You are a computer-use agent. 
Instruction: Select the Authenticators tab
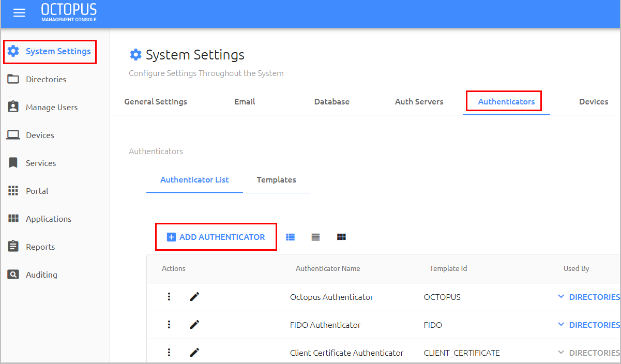(506, 101)
